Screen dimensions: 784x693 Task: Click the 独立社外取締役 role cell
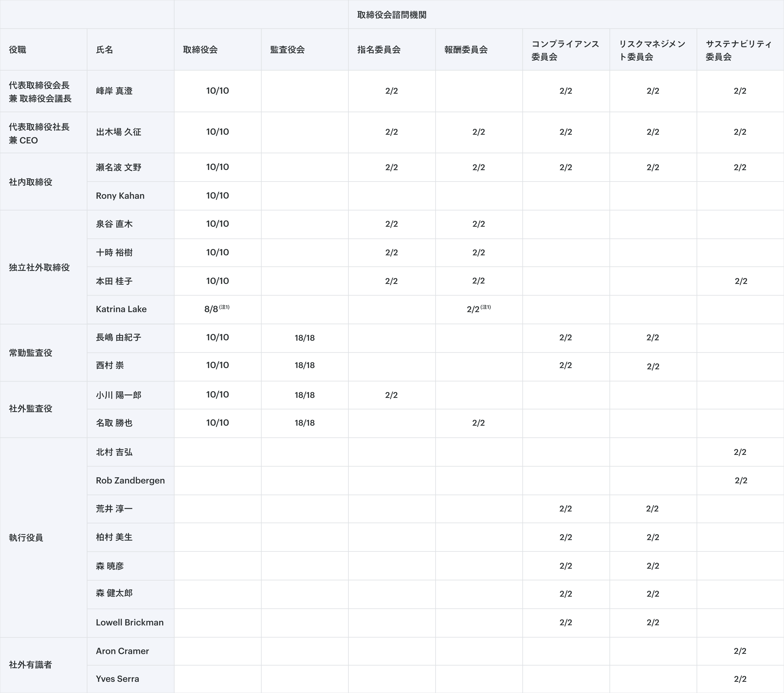(x=39, y=268)
